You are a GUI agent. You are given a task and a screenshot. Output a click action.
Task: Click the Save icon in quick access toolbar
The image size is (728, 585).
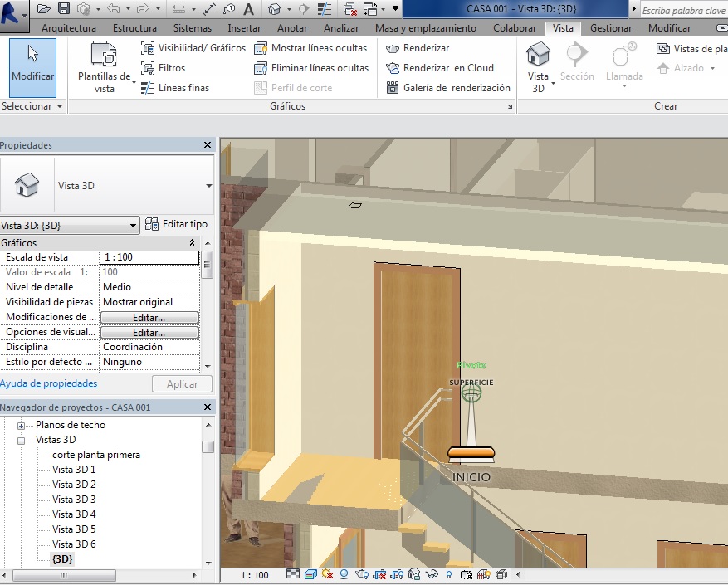click(64, 9)
